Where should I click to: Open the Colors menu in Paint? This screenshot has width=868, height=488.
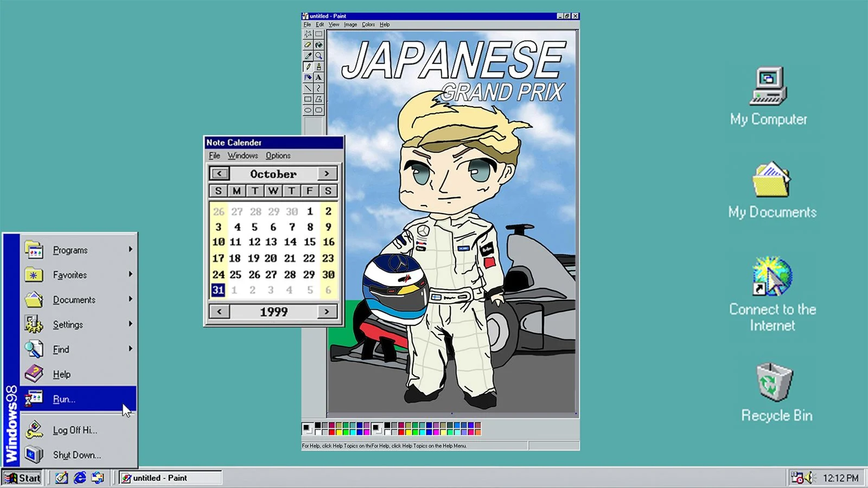368,24
